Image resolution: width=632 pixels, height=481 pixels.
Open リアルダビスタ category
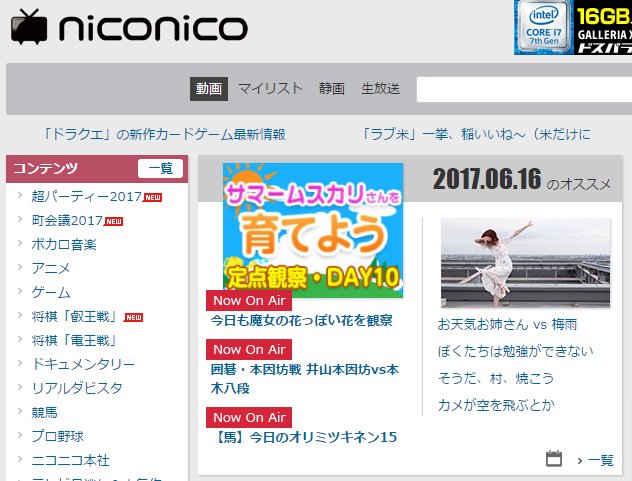click(x=77, y=388)
